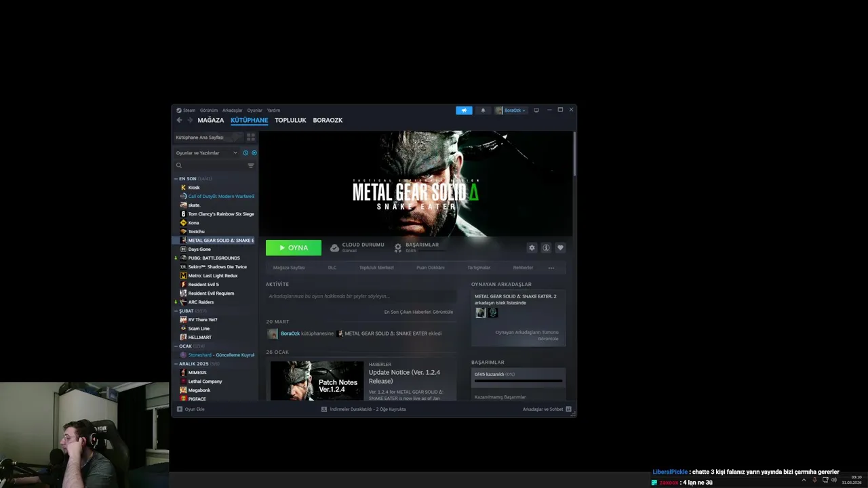Toggle the collections grid view icon
Viewport: 868px width, 488px height.
tap(251, 137)
